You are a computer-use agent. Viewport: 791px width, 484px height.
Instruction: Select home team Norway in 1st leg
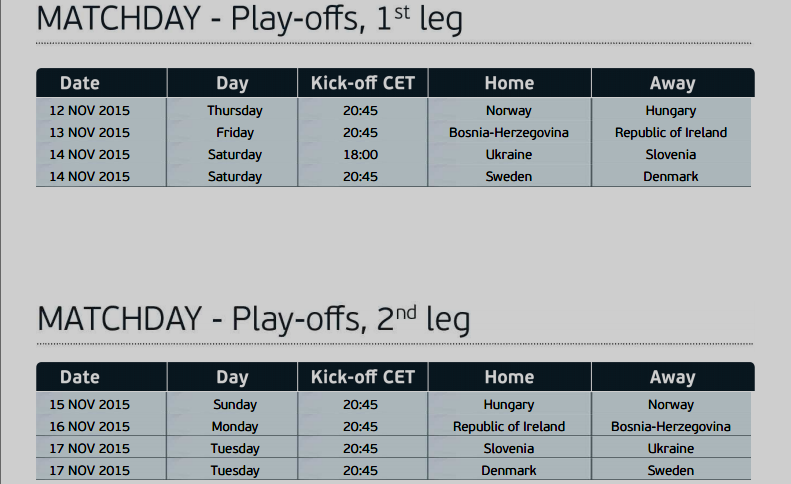point(509,111)
